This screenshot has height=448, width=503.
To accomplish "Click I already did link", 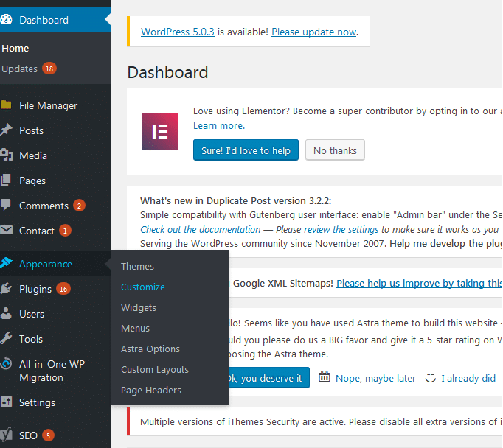I will [468, 378].
